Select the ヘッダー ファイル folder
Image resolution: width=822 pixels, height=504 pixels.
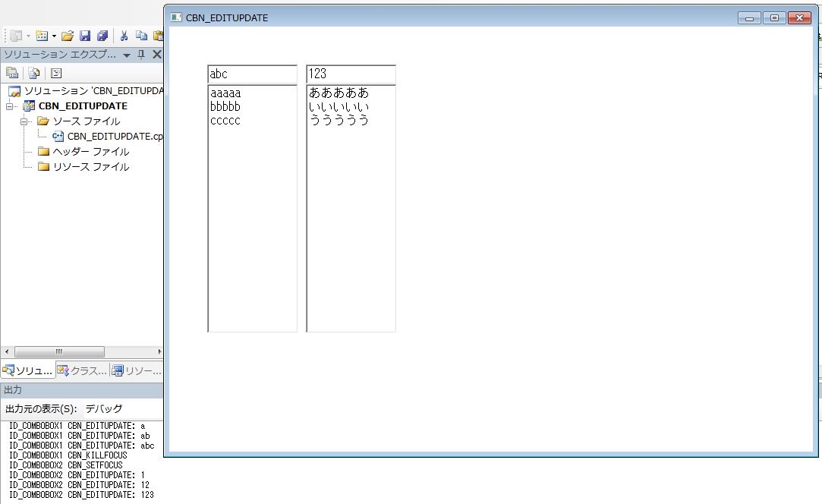[90, 152]
